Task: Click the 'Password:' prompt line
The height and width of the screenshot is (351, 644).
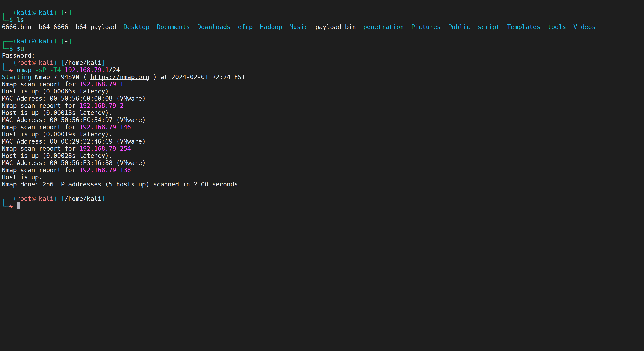Action: [18, 56]
